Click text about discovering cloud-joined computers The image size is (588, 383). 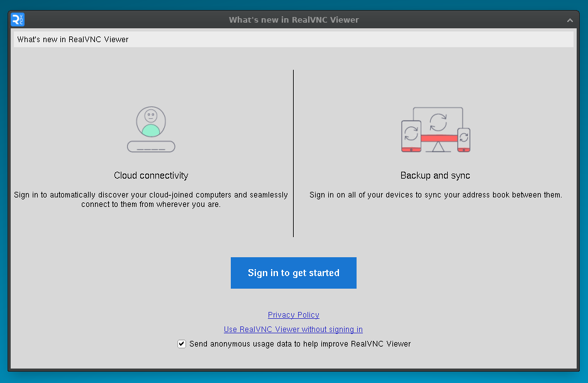[x=151, y=199]
